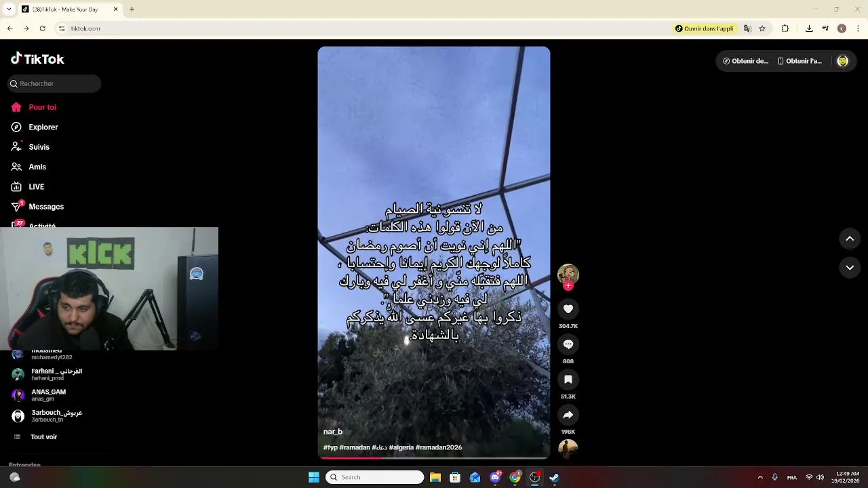The width and height of the screenshot is (868, 488).
Task: Open Outlook from the taskbar
Action: tap(475, 477)
